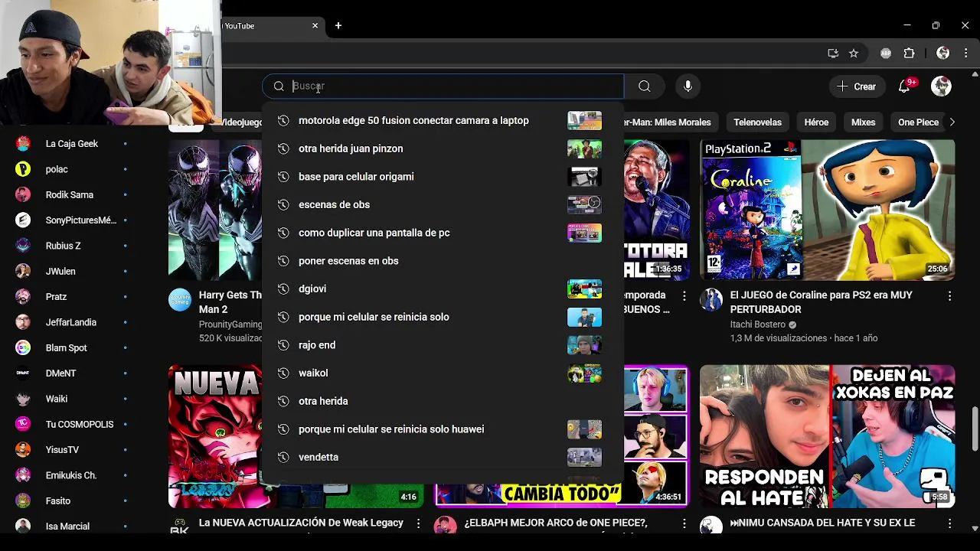Viewport: 980px width, 551px height.
Task: Choose suggestion base para celular origami
Action: [443, 177]
